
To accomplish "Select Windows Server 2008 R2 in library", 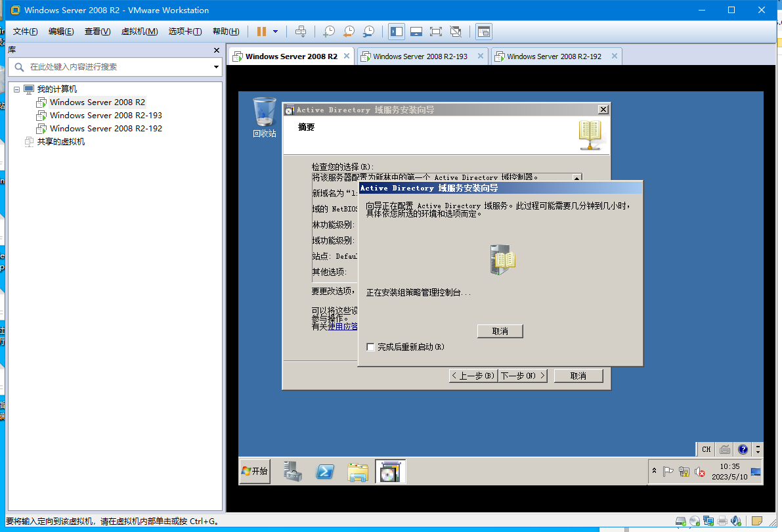I will [x=97, y=102].
